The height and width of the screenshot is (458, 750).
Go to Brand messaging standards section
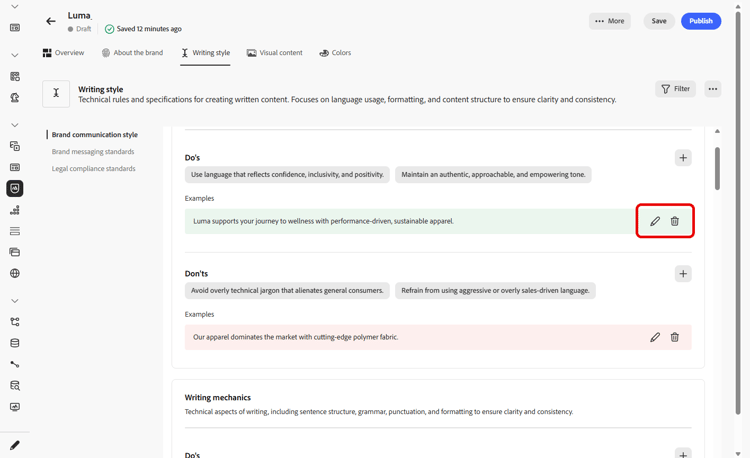[x=93, y=152]
